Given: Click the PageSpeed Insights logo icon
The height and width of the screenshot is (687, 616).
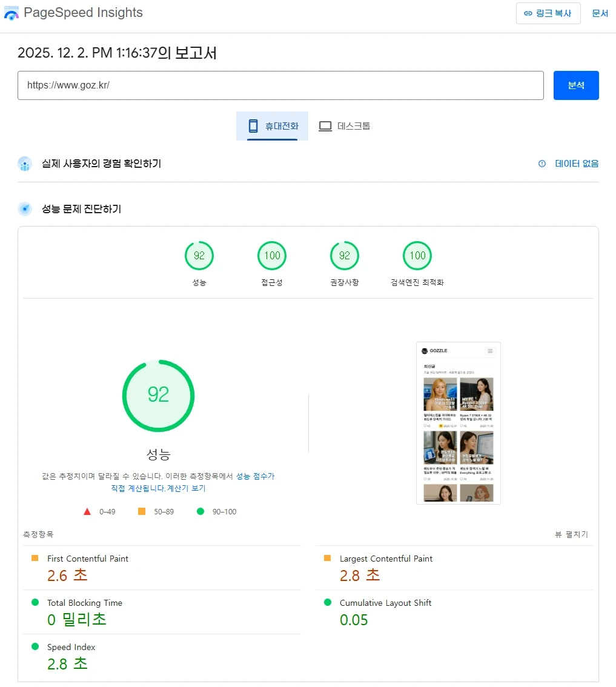Looking at the screenshot, I should click(x=11, y=13).
